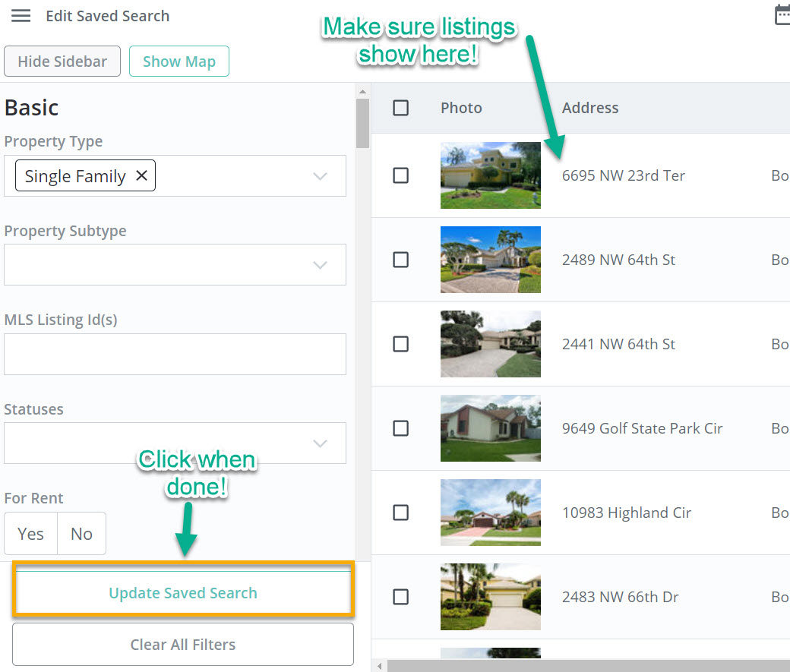Sort by the Address column header
Image resolution: width=790 pixels, height=672 pixels.
tap(590, 108)
